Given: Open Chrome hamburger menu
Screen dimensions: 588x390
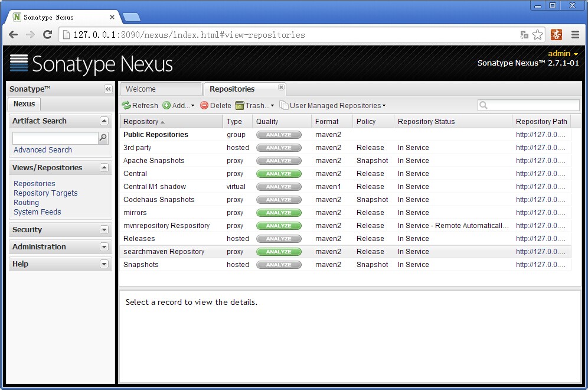Looking at the screenshot, I should click(575, 35).
